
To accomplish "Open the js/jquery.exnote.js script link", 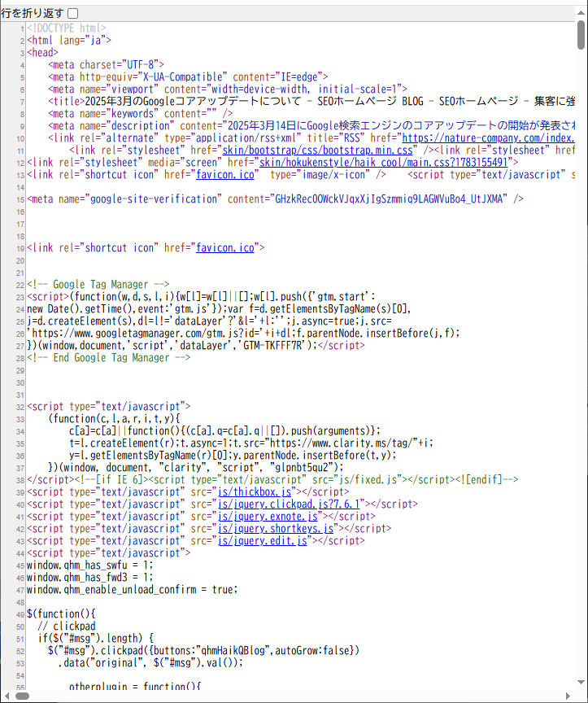I will 268,516.
